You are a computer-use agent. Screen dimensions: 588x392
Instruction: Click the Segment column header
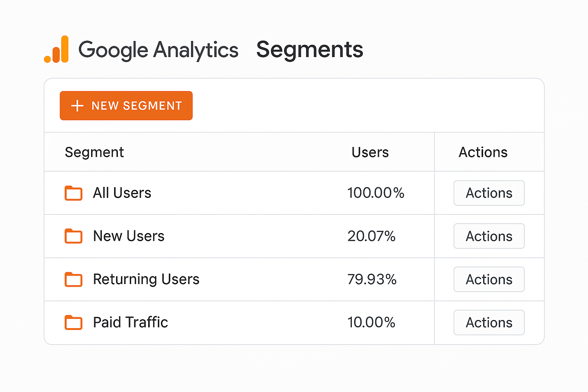point(94,152)
